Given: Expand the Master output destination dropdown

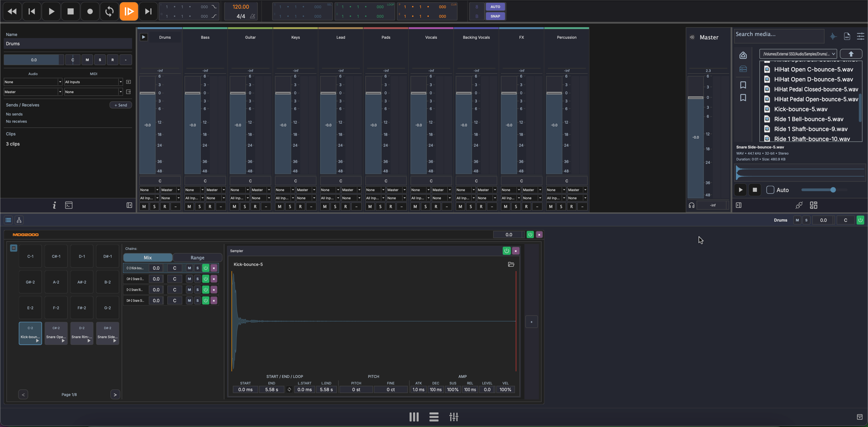Looking at the screenshot, I should (32, 92).
